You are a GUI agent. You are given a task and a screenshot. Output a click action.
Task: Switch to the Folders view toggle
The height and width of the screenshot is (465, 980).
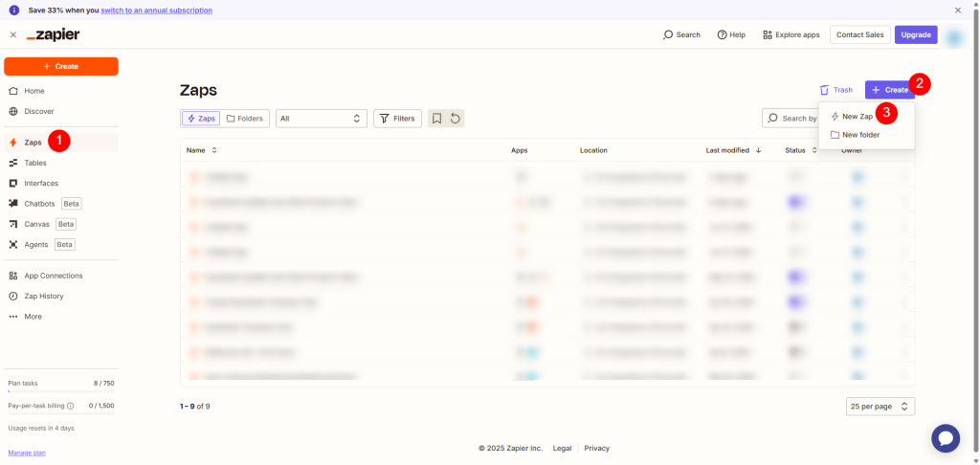244,119
